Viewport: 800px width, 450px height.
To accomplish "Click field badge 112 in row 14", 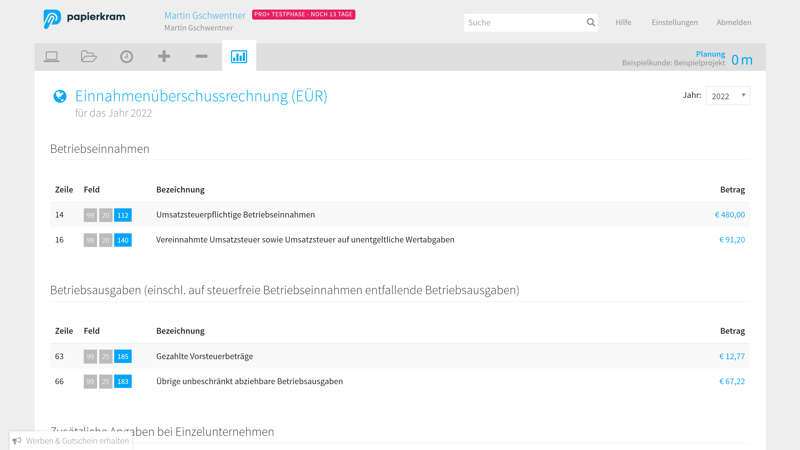I will coord(123,215).
